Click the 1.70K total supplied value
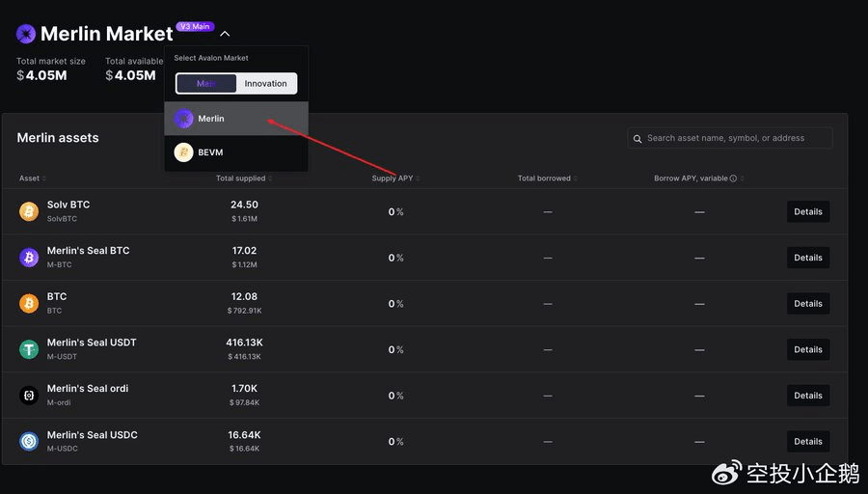The image size is (868, 494). [x=244, y=388]
